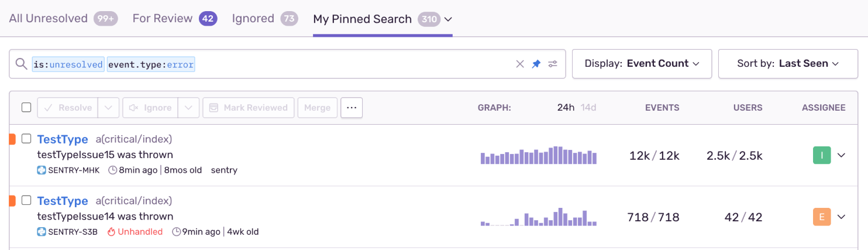
Task: Click the Mark Reviewed button
Action: click(249, 108)
